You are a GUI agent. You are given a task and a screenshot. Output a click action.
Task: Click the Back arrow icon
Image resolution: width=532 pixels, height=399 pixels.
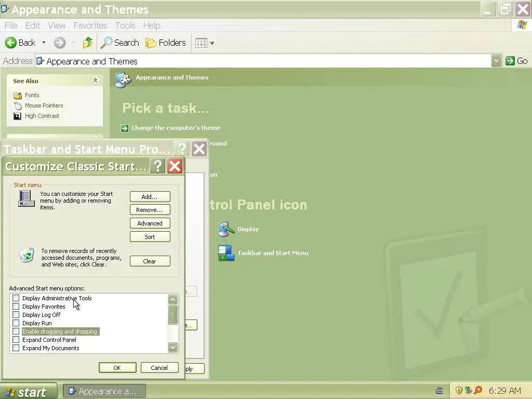[10, 43]
